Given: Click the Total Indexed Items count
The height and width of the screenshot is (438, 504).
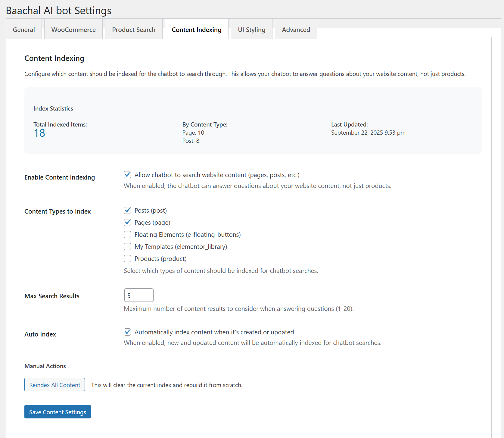Looking at the screenshot, I should [39, 133].
